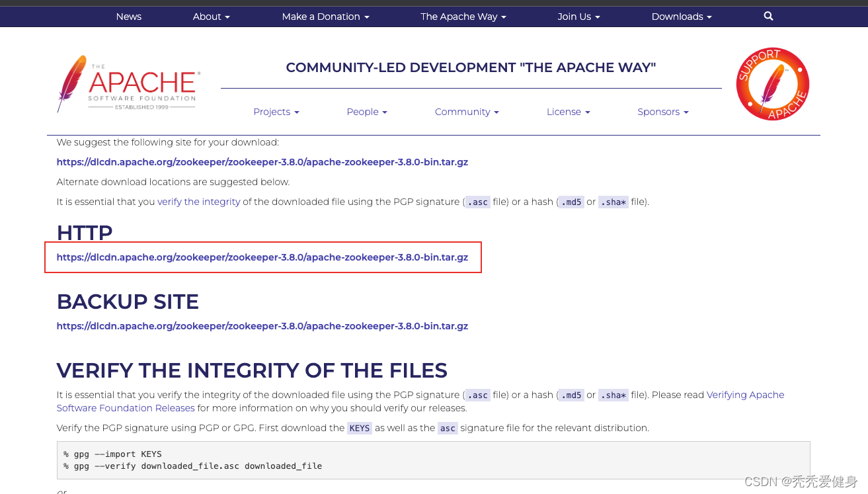Image resolution: width=868 pixels, height=494 pixels.
Task: Open the Community dropdown menu
Action: (467, 112)
